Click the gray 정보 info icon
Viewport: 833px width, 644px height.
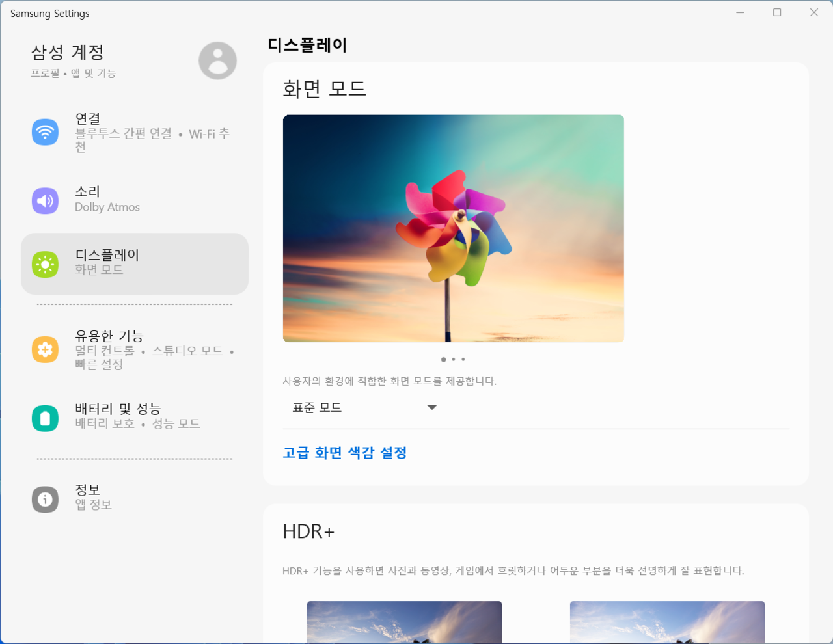[45, 499]
